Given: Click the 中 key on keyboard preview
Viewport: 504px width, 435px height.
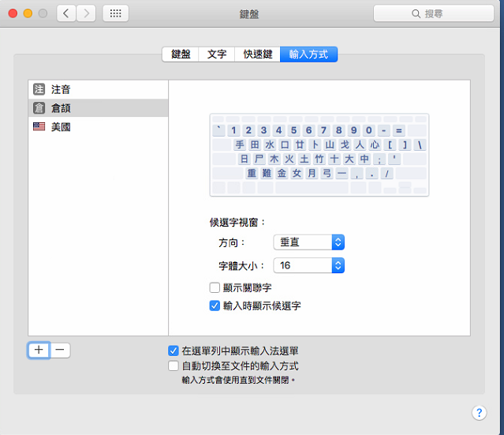Looking at the screenshot, I should (364, 159).
